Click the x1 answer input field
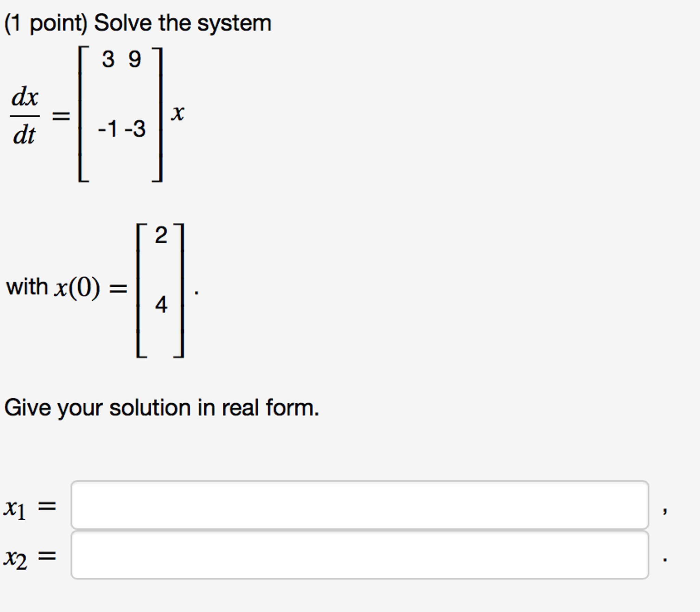The height and width of the screenshot is (612, 700). point(359,505)
